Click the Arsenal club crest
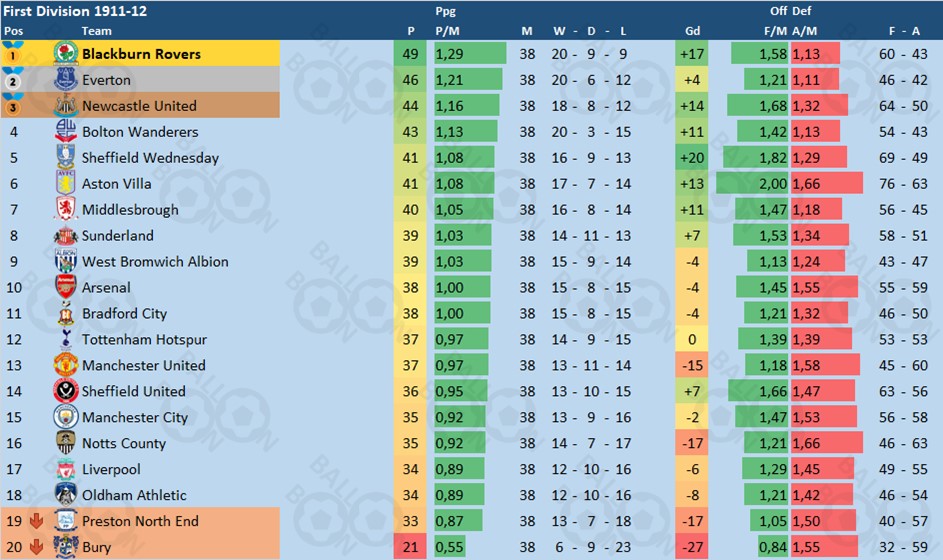Viewport: 943px width, 560px height. pos(66,287)
